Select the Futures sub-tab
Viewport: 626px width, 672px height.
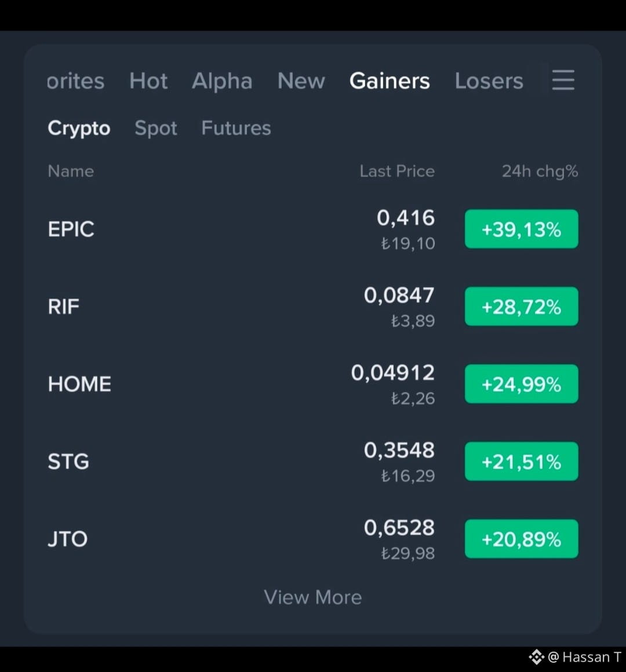point(236,127)
